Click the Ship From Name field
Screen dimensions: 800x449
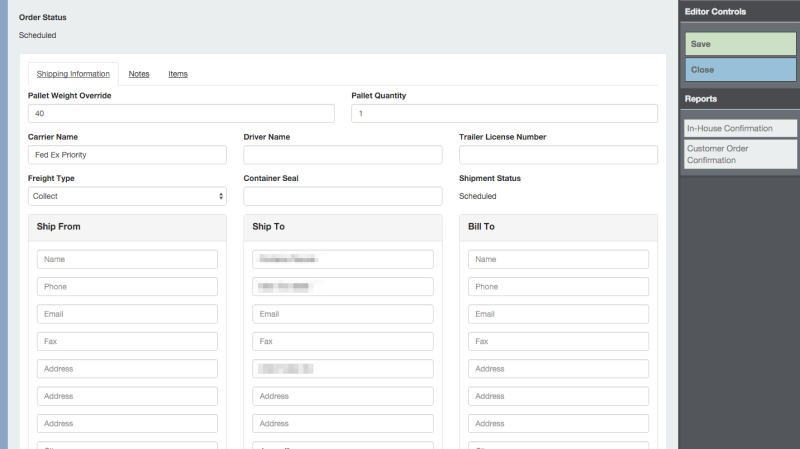tap(127, 260)
